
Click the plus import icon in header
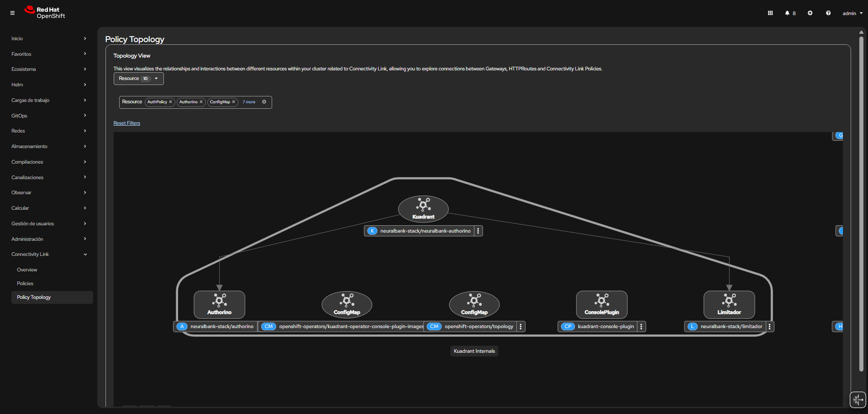pos(810,13)
